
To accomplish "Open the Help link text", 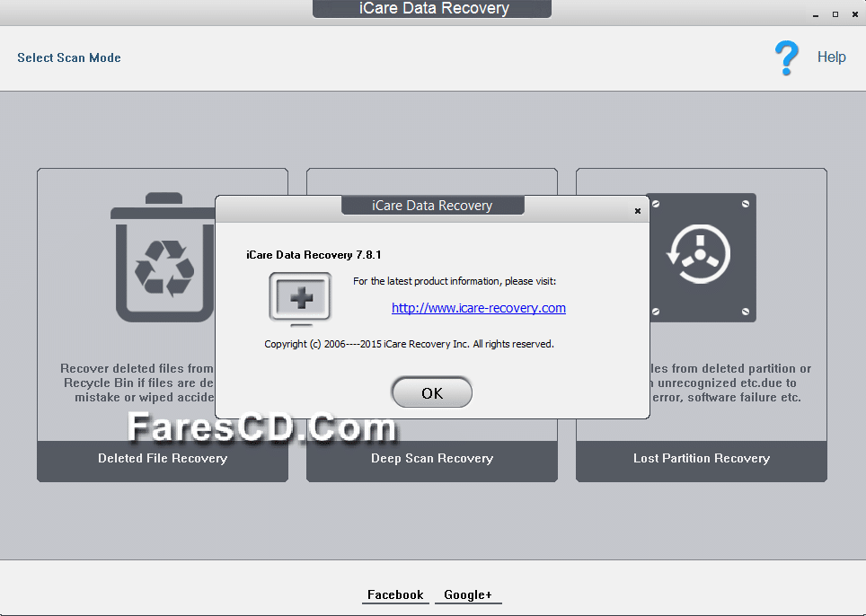I will 831,57.
